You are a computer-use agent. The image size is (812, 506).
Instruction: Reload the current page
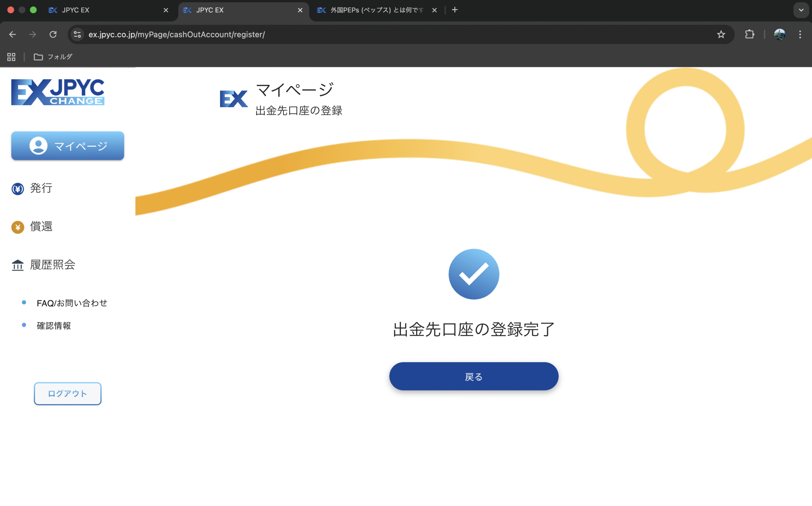click(x=53, y=35)
